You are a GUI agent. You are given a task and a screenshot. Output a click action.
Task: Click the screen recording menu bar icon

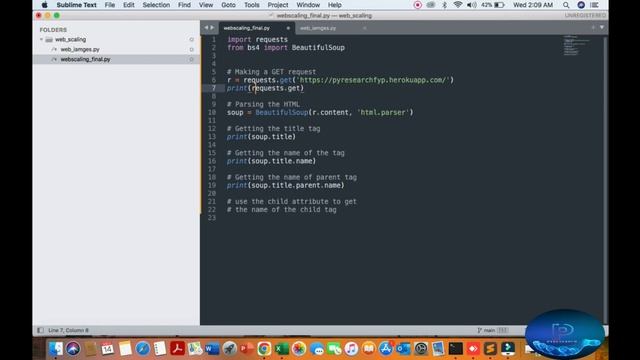point(417,5)
